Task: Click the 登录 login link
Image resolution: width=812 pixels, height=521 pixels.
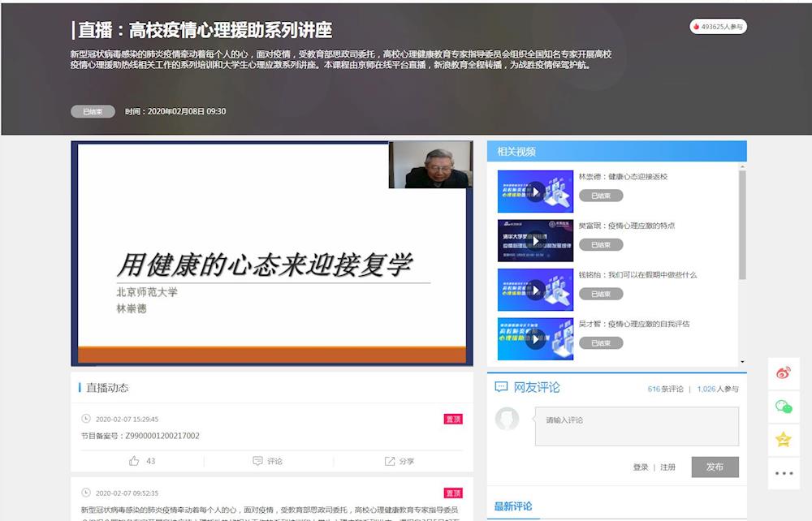Action: pos(641,467)
